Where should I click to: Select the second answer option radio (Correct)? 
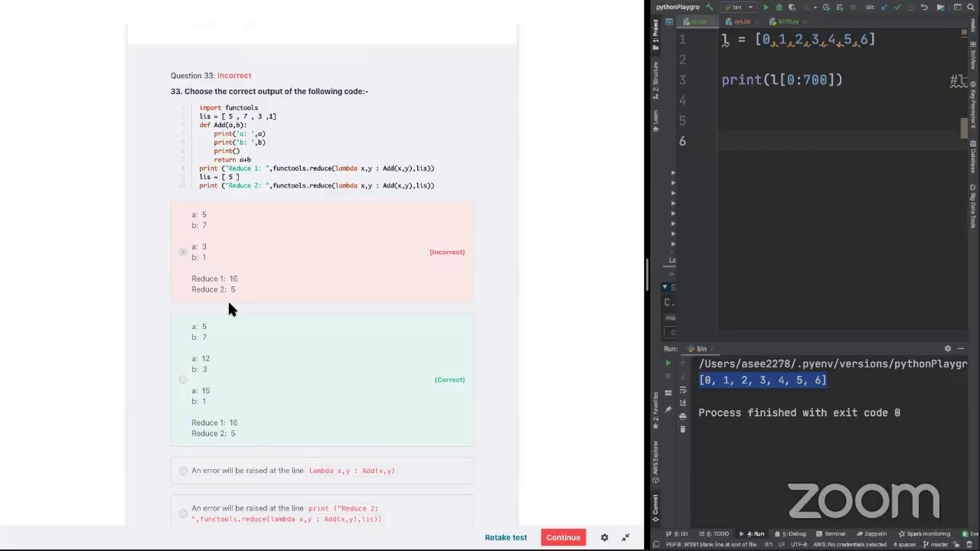(183, 380)
